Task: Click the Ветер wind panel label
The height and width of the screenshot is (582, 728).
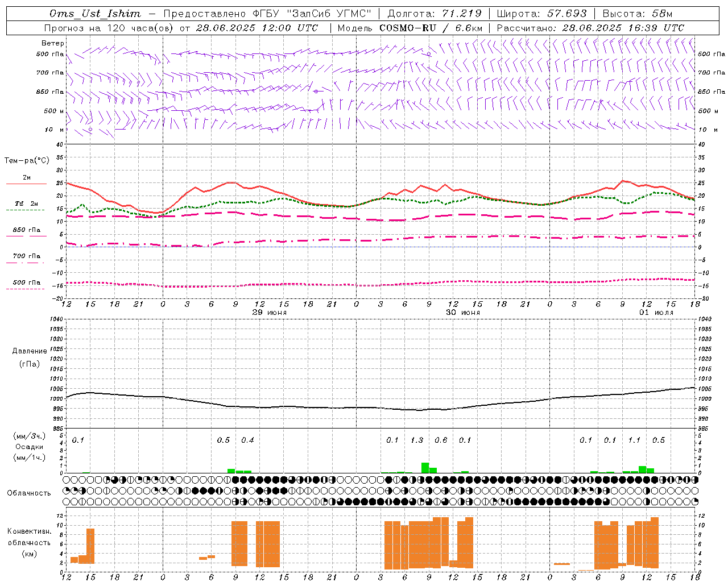Action: pos(53,43)
